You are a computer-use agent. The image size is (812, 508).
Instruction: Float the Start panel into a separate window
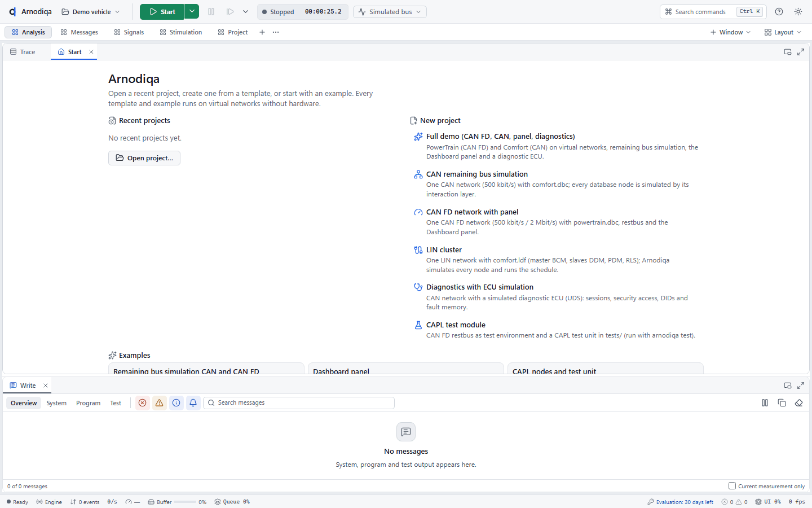[x=788, y=52]
